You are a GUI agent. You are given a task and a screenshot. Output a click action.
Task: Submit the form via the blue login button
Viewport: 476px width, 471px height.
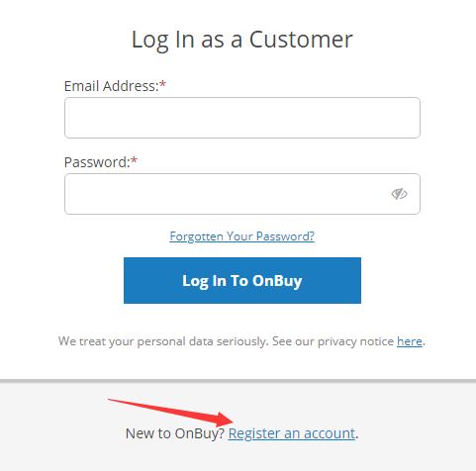pyautogui.click(x=242, y=280)
